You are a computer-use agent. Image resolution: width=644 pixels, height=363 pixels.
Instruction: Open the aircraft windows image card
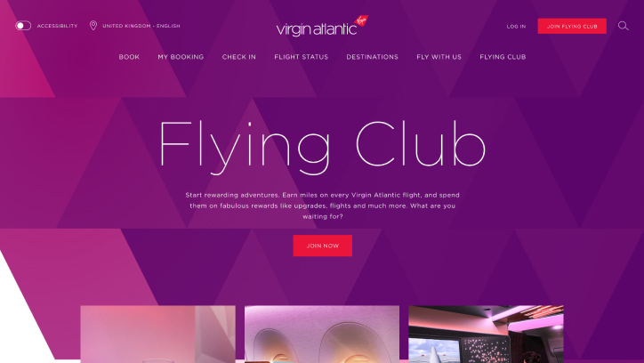(322, 334)
